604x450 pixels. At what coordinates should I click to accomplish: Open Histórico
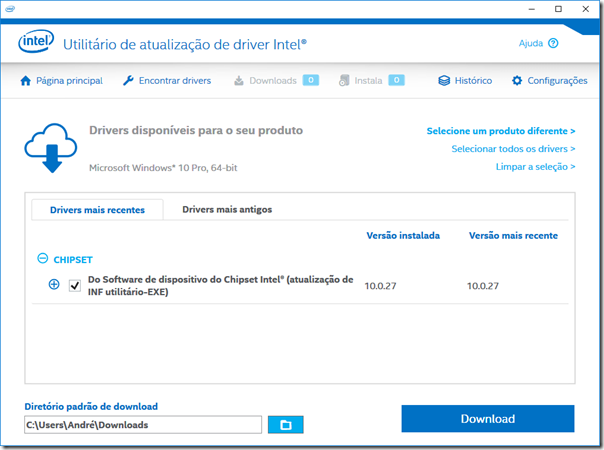click(x=465, y=81)
